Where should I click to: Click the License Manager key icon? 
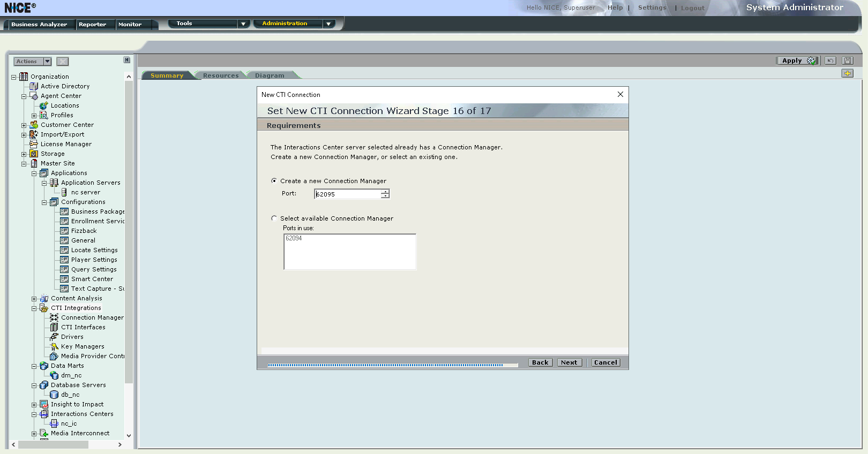(x=34, y=144)
